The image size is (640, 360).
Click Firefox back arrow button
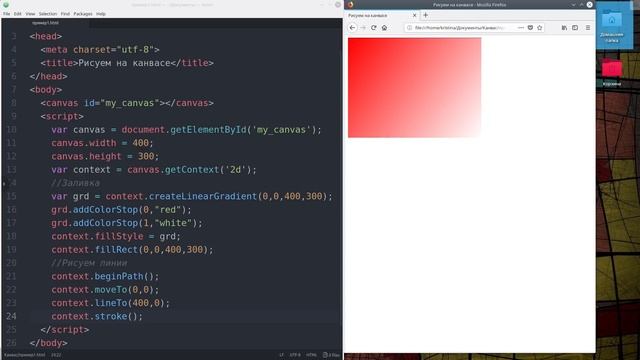point(352,28)
